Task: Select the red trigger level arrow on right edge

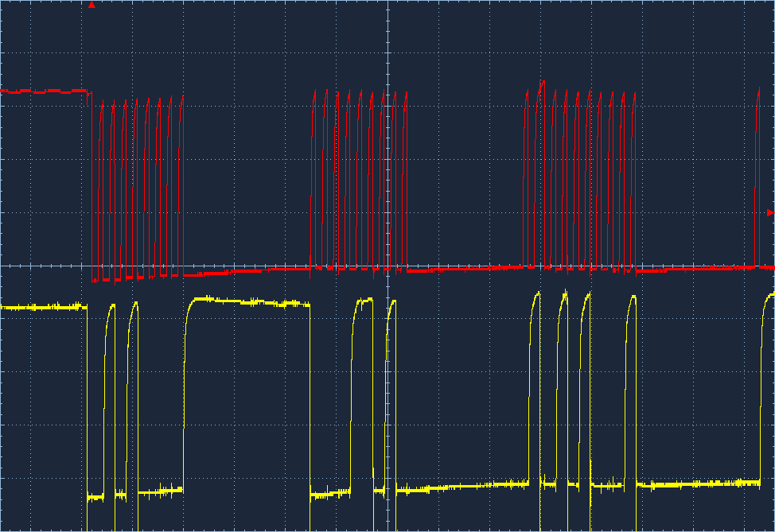Action: click(x=770, y=212)
